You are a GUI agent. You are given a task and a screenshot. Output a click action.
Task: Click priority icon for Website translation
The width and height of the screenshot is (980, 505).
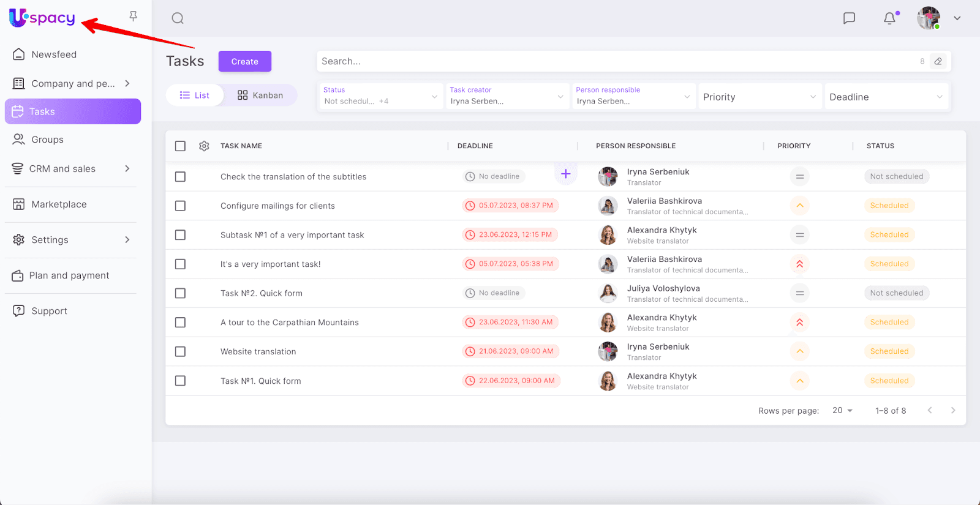(800, 351)
